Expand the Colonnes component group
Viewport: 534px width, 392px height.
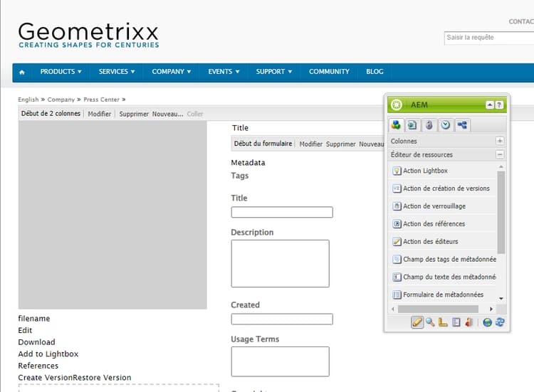500,141
